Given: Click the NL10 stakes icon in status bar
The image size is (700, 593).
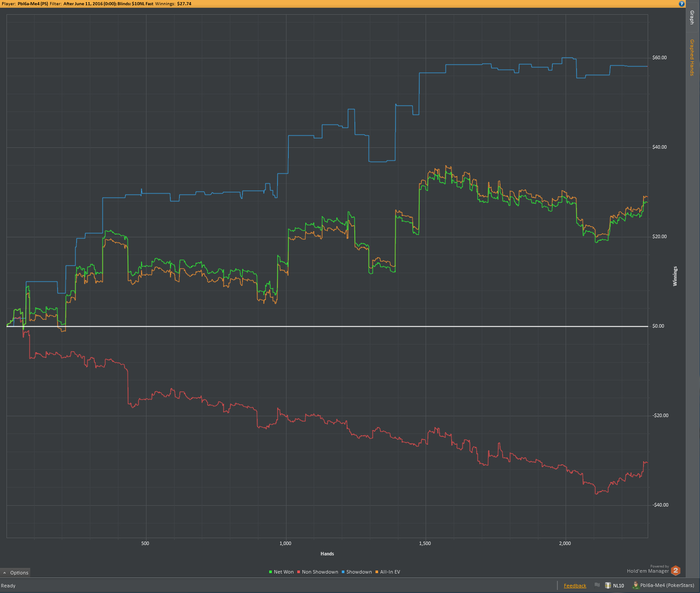Looking at the screenshot, I should pyautogui.click(x=608, y=585).
